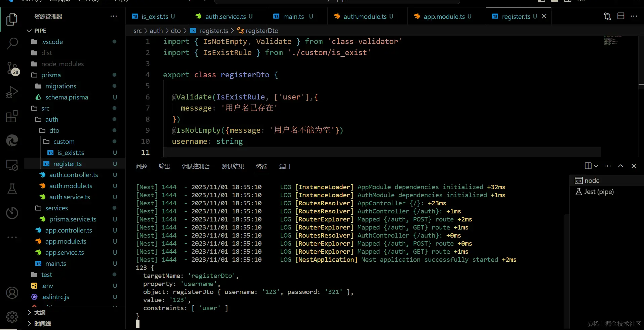Open the Extensions view
The image size is (644, 330).
coord(12,117)
